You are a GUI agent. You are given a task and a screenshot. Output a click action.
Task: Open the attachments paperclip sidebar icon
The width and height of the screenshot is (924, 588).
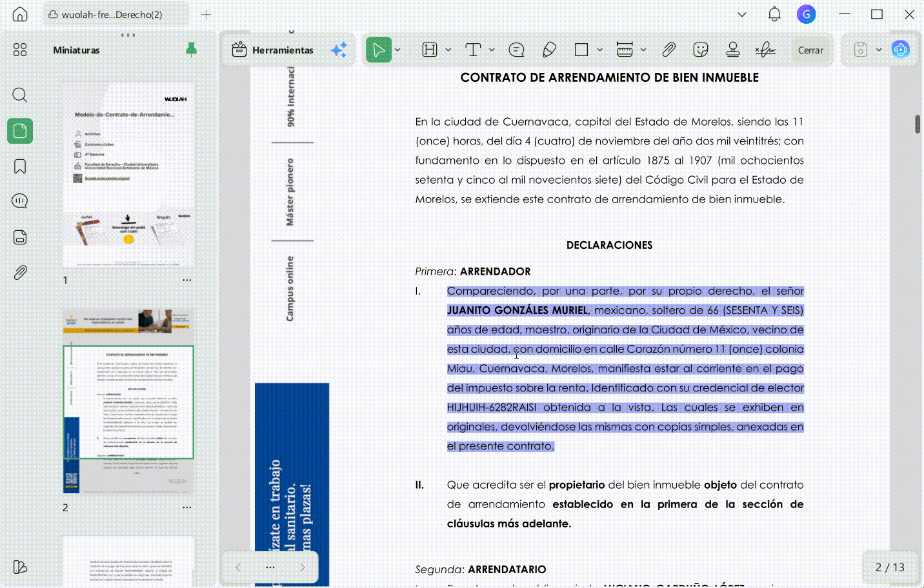pos(20,273)
